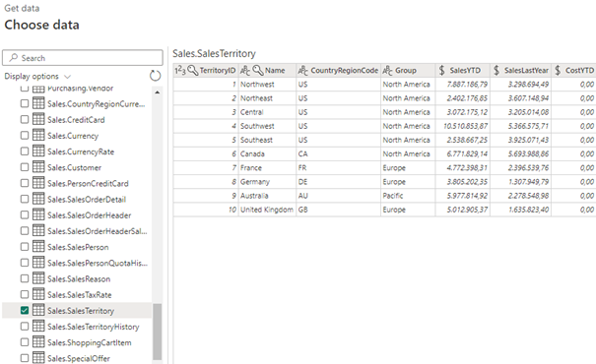Check the Sales.SalesOrderHeader checkbox
The height and width of the screenshot is (364, 596).
(25, 214)
